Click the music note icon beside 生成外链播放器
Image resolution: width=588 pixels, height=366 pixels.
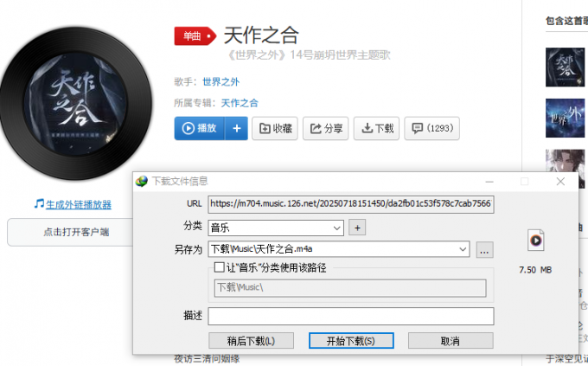click(39, 204)
